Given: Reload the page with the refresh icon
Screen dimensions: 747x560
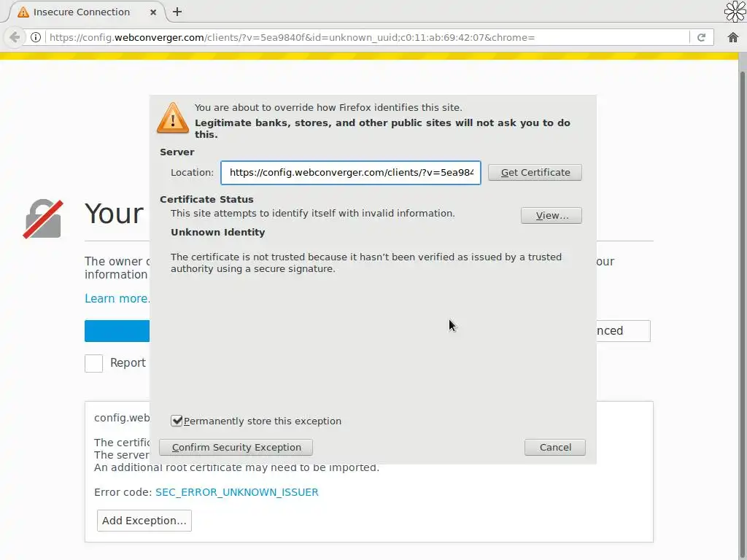Looking at the screenshot, I should tap(701, 37).
